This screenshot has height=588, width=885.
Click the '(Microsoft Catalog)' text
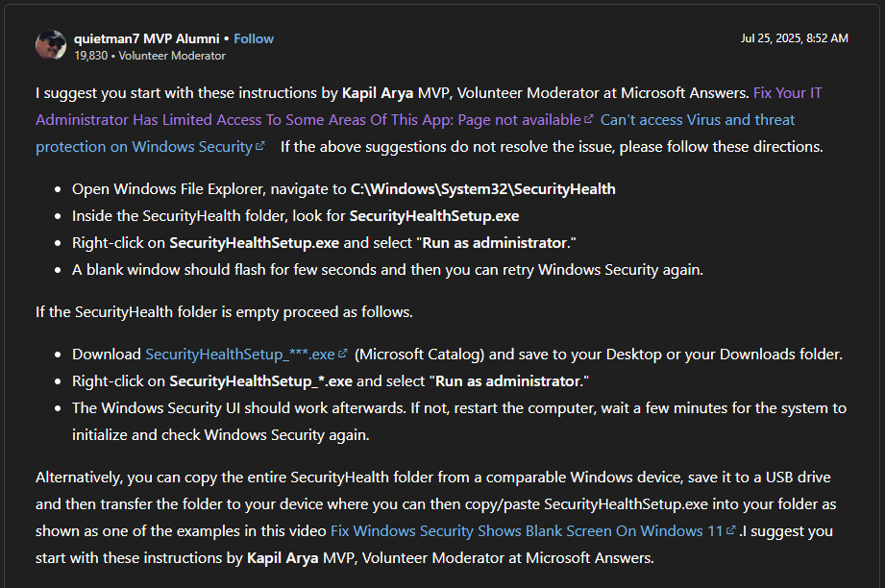pyautogui.click(x=419, y=355)
